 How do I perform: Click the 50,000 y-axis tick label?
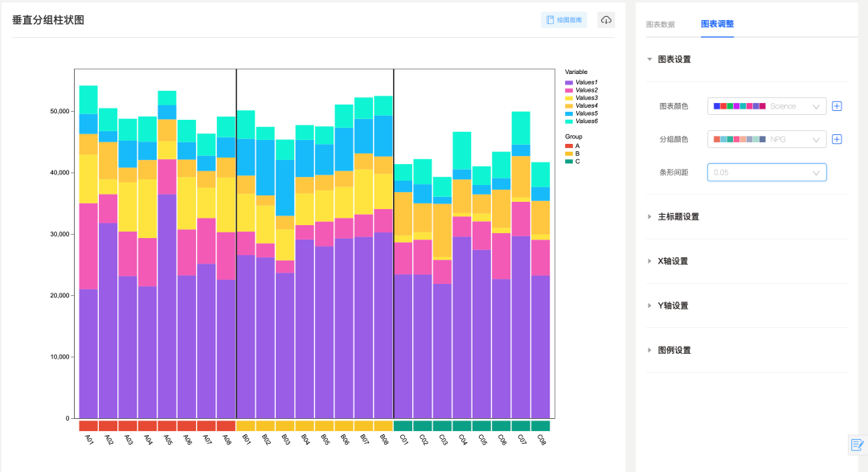(x=59, y=111)
